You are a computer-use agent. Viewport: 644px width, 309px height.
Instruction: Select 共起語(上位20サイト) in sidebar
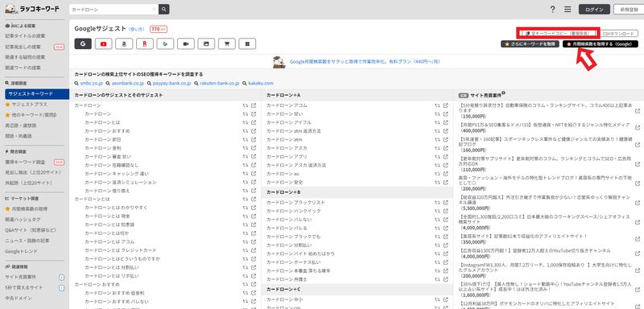coord(28,183)
